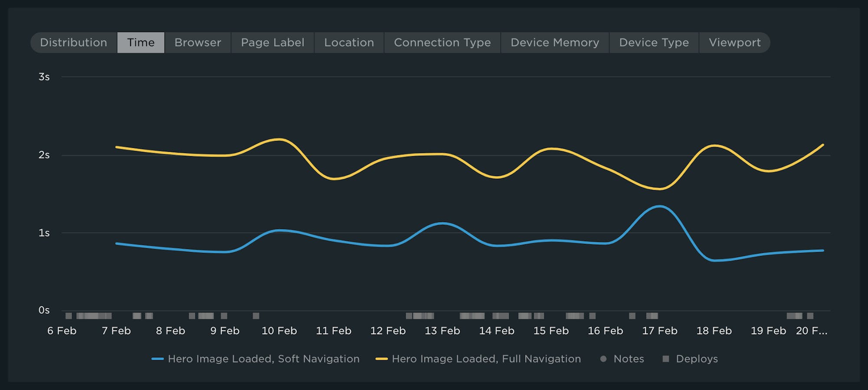Switch to the Page Label tab
The image size is (868, 390).
(x=273, y=43)
